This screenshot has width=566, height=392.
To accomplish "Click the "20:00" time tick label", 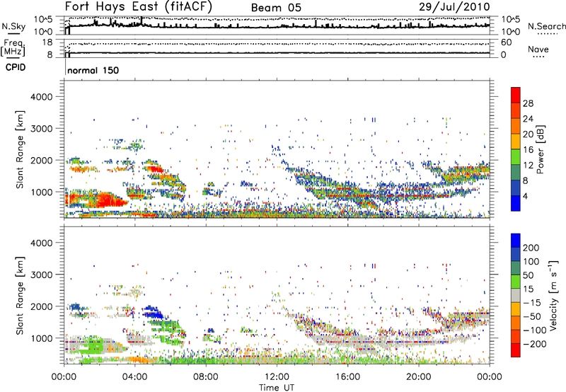I will [418, 377].
